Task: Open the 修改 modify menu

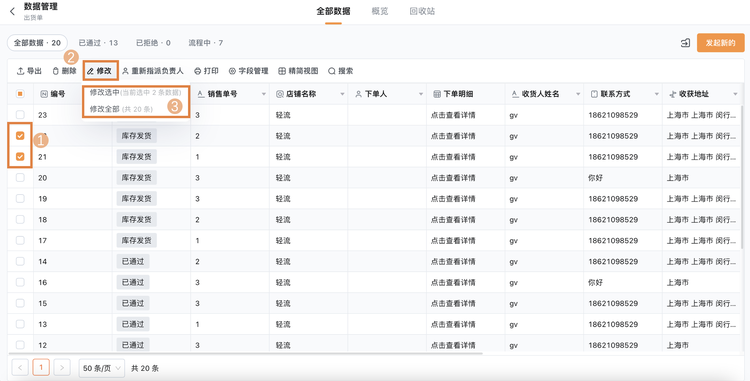Action: click(x=100, y=71)
